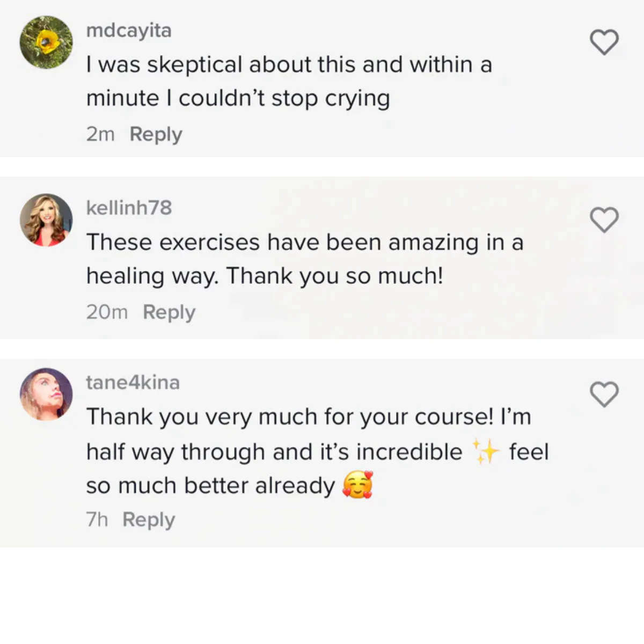
Task: Click the sparkles emoji after "incredible"
Action: (485, 451)
